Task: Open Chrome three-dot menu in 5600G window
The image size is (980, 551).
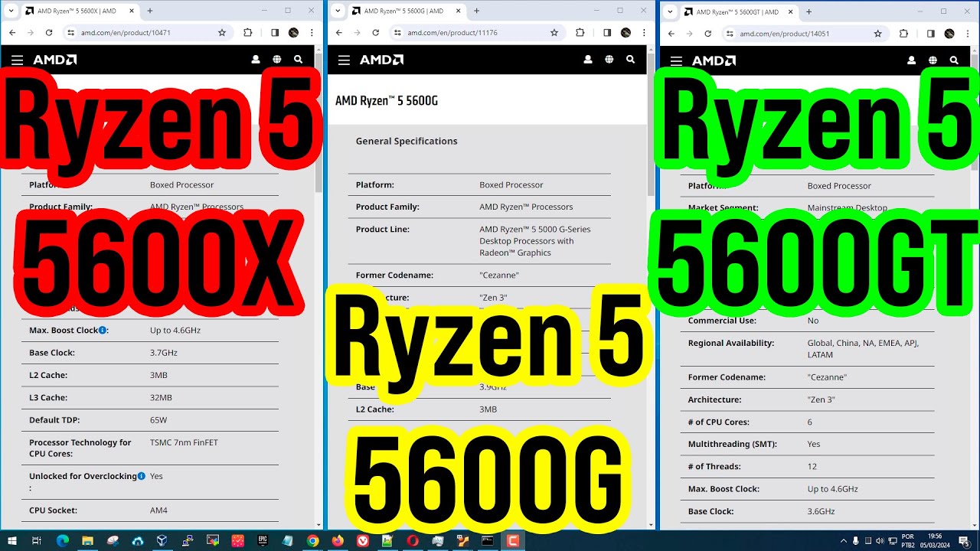Action: tap(644, 33)
